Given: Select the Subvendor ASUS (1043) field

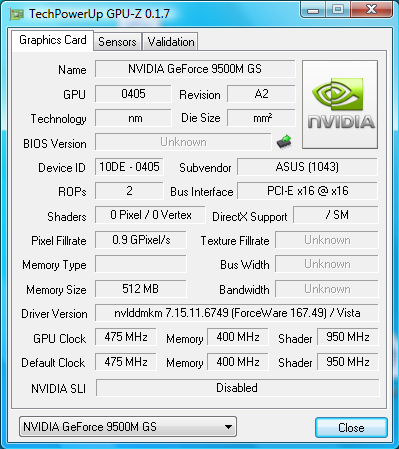Looking at the screenshot, I should [307, 167].
